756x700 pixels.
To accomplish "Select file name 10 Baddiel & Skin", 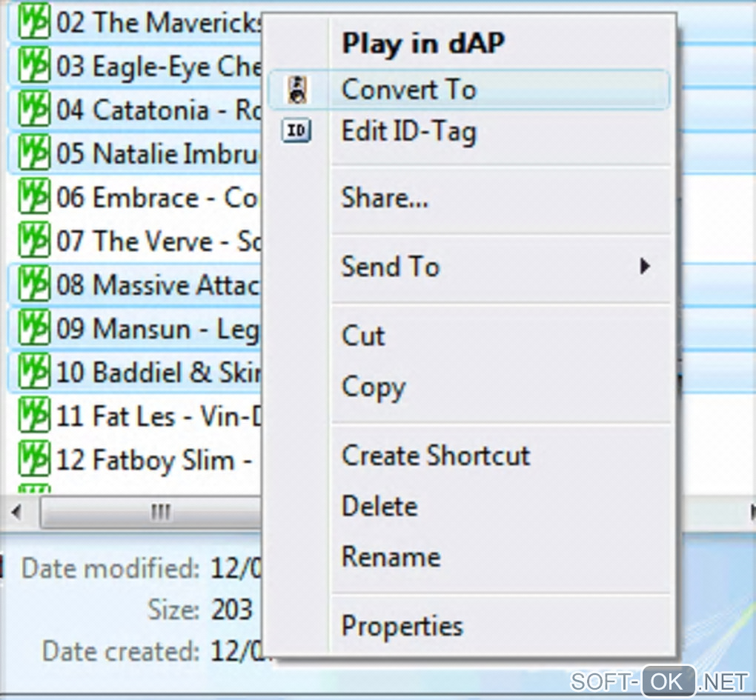I will 159,373.
